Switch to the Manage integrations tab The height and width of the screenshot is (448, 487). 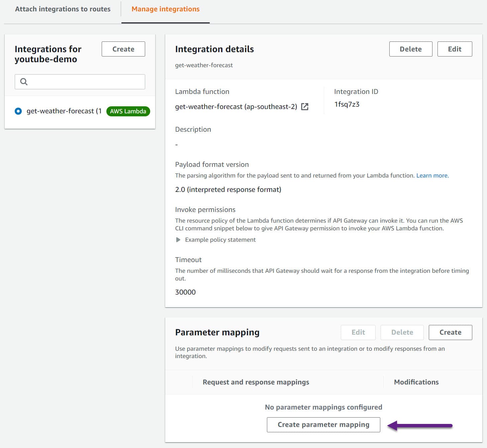(x=166, y=9)
